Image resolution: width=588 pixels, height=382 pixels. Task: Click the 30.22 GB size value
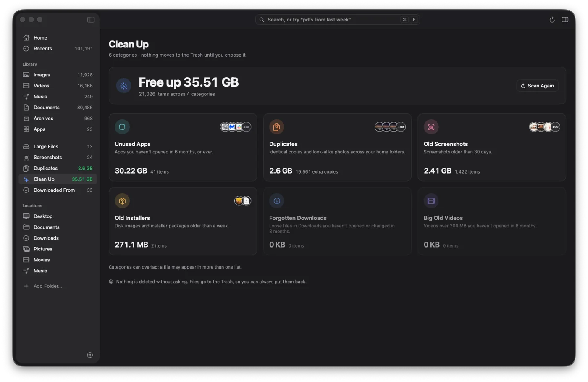(x=131, y=171)
